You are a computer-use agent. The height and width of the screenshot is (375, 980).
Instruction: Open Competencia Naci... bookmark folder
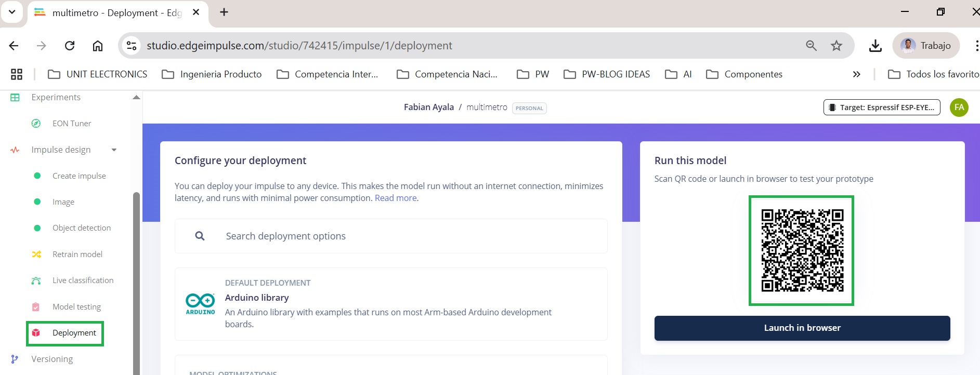447,74
